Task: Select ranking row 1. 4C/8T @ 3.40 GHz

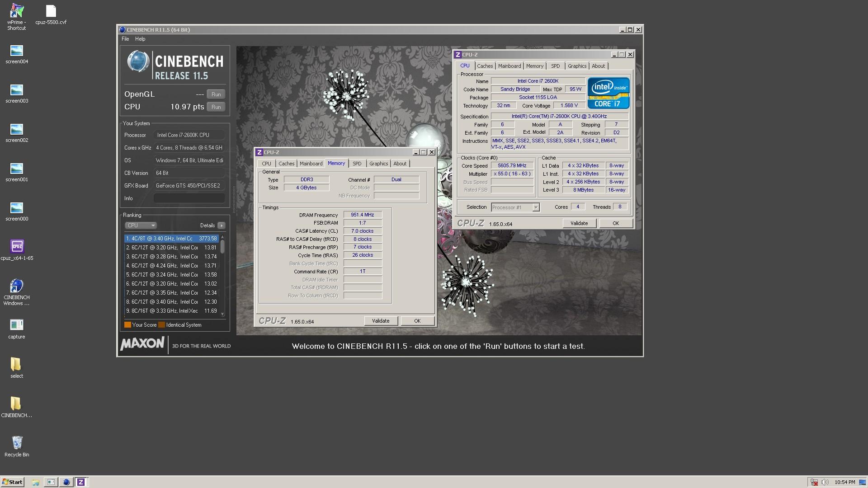Action: [171, 239]
